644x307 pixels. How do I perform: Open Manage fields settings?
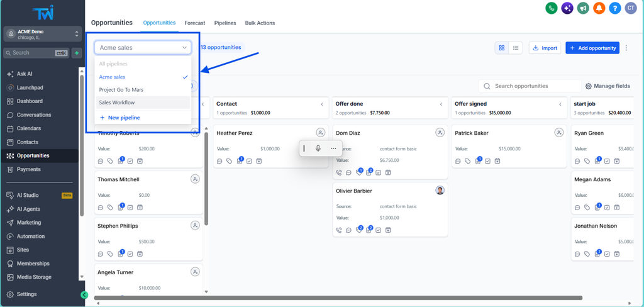tap(608, 86)
